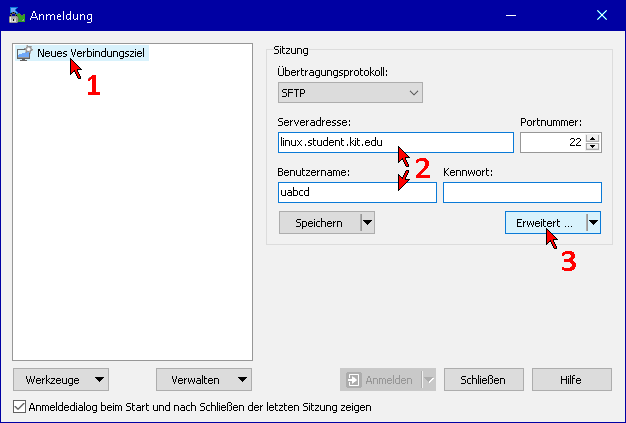The image size is (626, 423).
Task: Click the WinSCP icon in the title bar
Action: tap(16, 15)
